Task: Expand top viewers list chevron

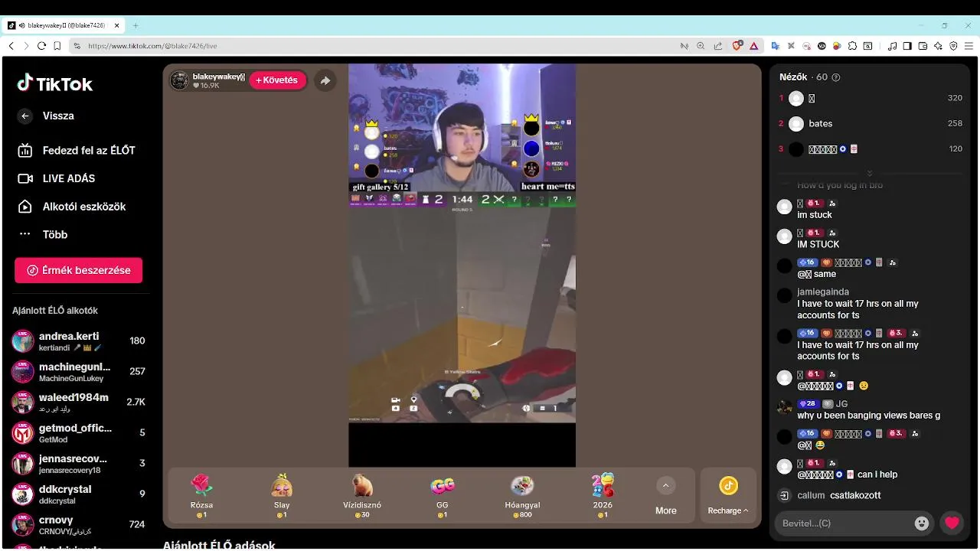Action: click(869, 173)
